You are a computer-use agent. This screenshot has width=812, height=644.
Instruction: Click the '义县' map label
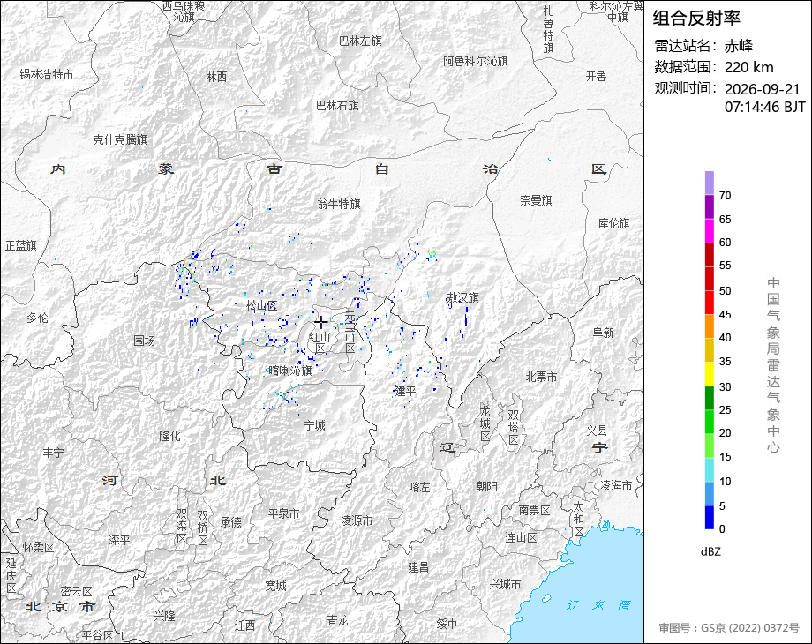[597, 431]
